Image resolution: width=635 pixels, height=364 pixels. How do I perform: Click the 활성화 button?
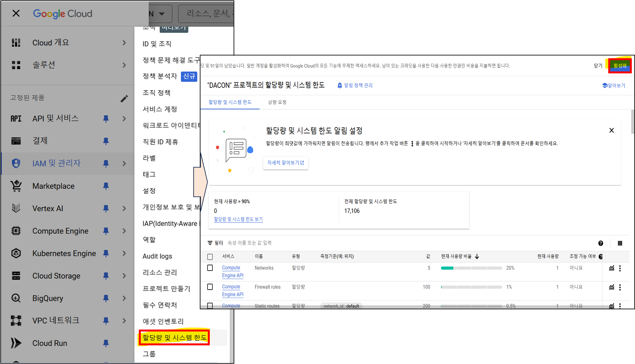click(x=620, y=66)
